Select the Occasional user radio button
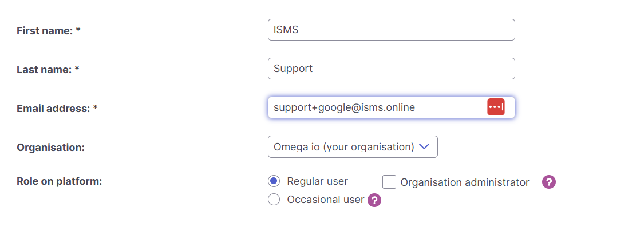Screen dimensions: 644x231 274,200
